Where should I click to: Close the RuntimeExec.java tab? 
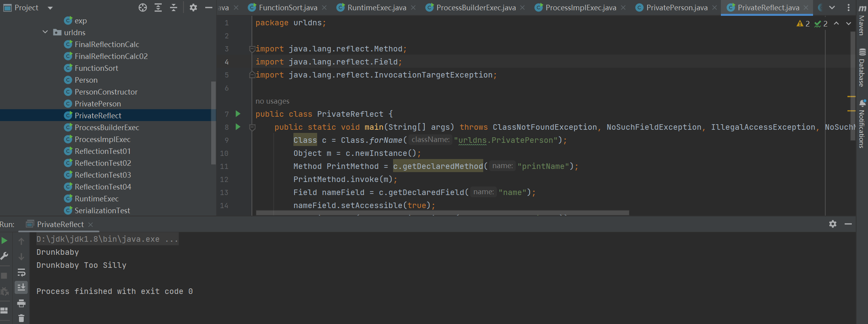(413, 8)
